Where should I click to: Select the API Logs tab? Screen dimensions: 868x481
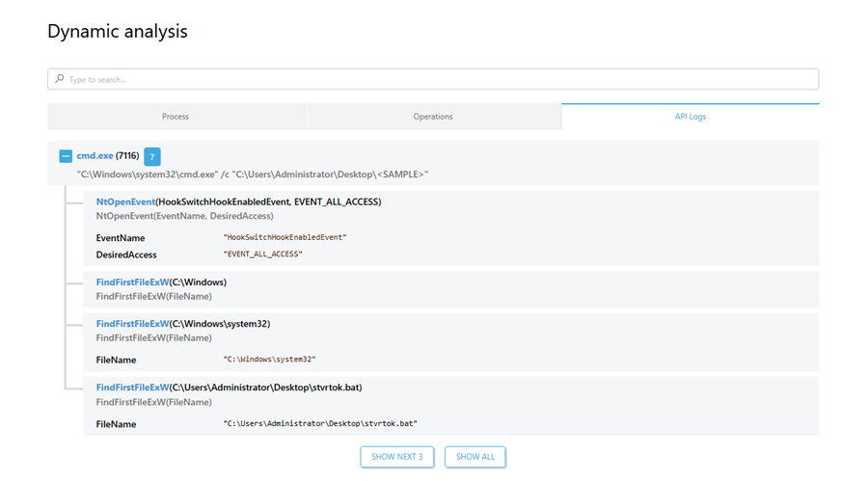click(690, 117)
